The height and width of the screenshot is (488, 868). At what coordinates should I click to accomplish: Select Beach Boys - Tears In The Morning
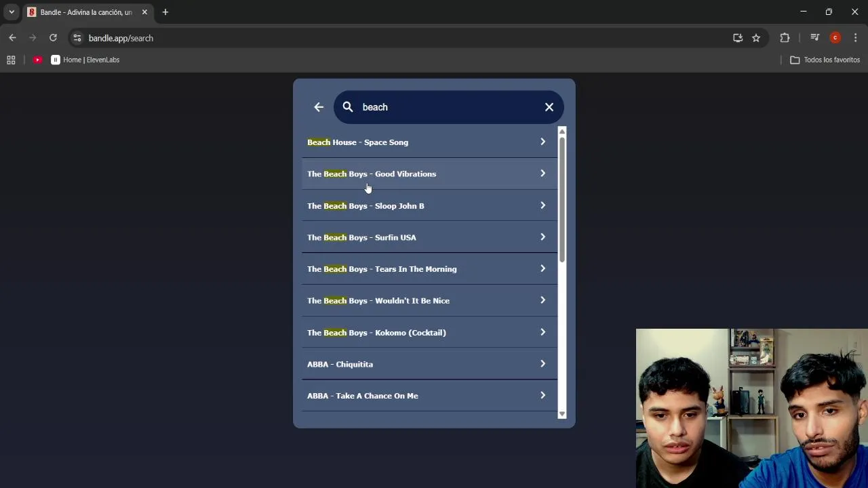click(429, 269)
